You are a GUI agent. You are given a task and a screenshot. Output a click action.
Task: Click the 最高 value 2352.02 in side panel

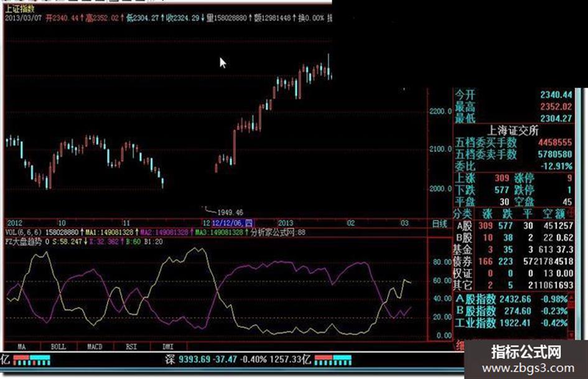(556, 107)
